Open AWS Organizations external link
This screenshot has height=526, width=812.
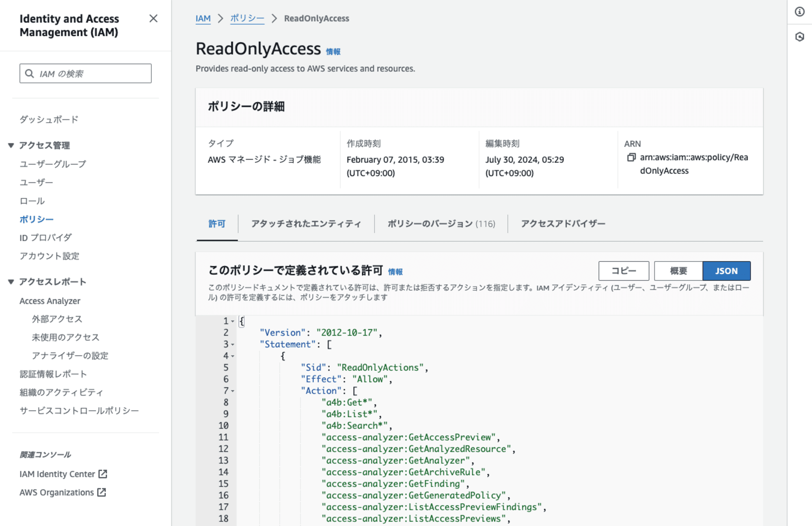tap(63, 492)
